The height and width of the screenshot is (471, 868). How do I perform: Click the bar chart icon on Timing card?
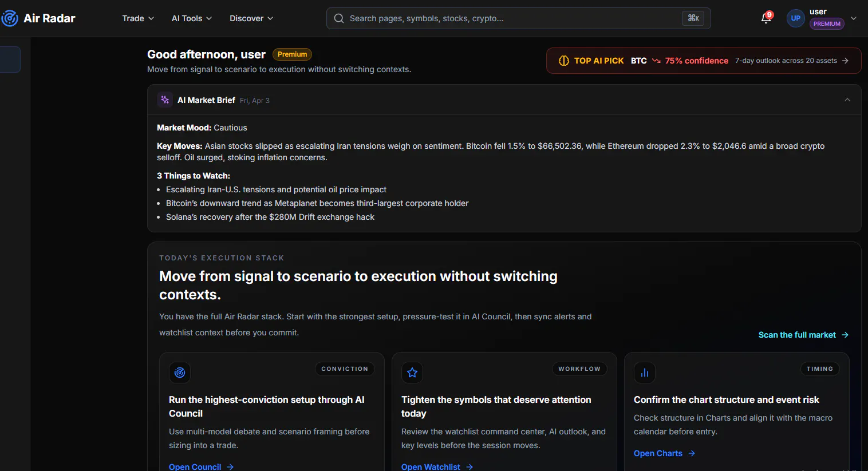(645, 373)
